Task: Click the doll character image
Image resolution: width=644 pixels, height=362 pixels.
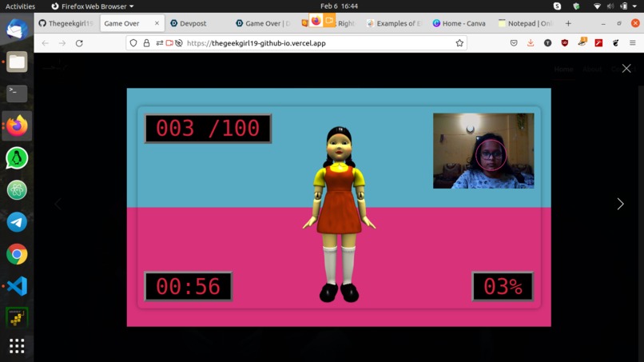Action: (340, 214)
